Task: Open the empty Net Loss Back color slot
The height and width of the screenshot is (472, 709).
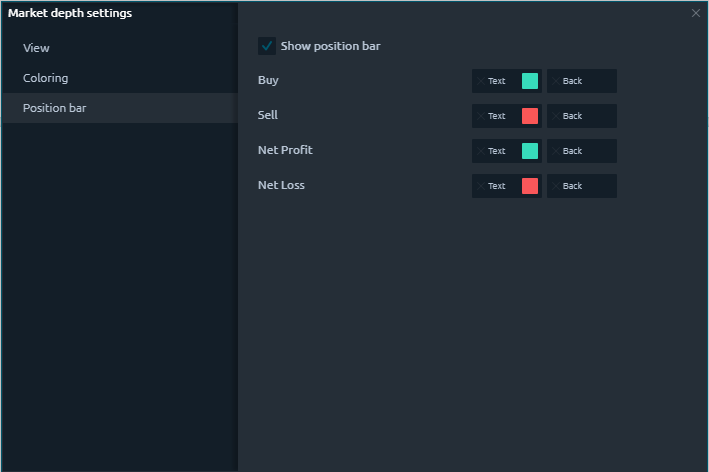Action: [602, 186]
